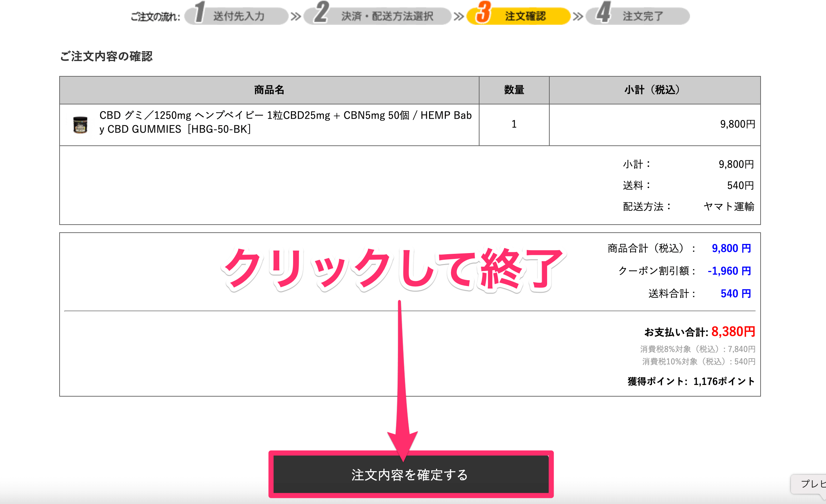Click the blue 9,800 円 merchandise total link
The height and width of the screenshot is (504, 826).
click(730, 248)
